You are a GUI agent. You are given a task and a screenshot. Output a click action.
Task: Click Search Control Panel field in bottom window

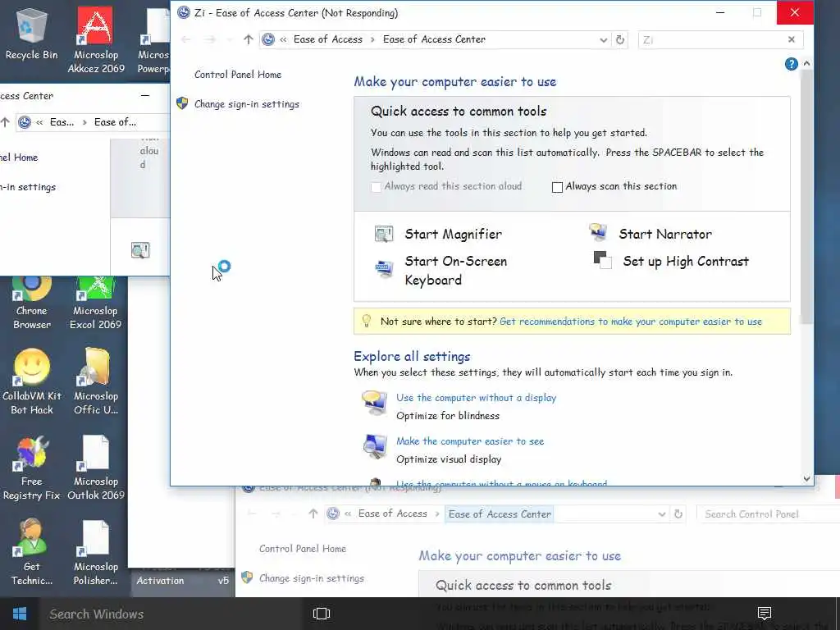768,514
